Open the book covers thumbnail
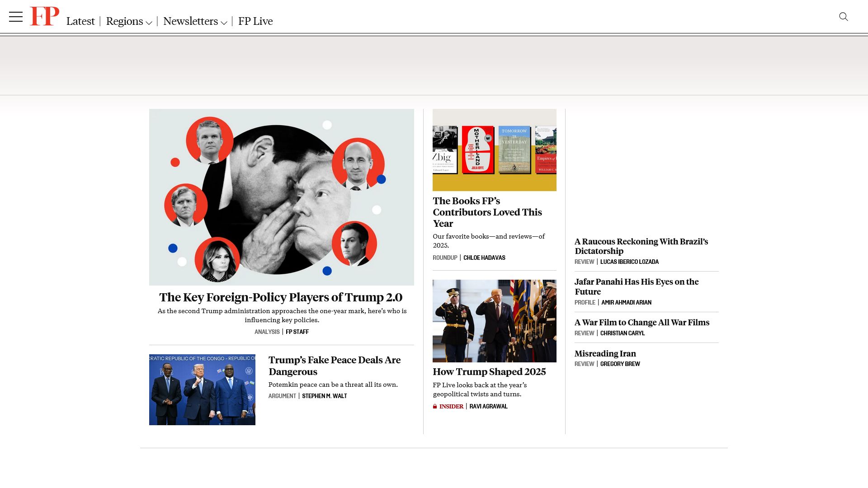Image resolution: width=868 pixels, height=488 pixels. [495, 150]
